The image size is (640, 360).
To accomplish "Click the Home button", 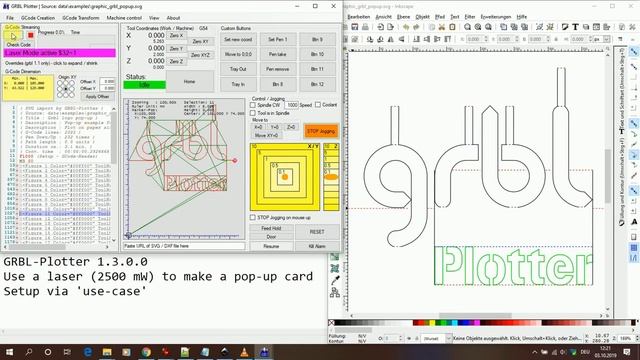I will tap(189, 82).
